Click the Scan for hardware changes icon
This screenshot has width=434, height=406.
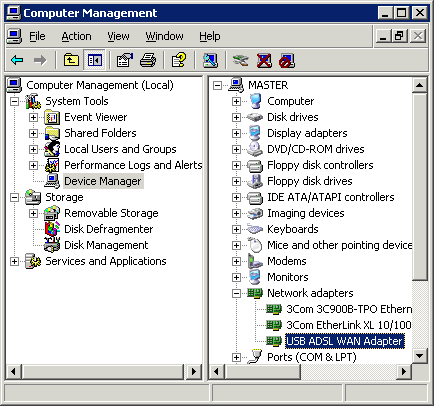[x=210, y=60]
